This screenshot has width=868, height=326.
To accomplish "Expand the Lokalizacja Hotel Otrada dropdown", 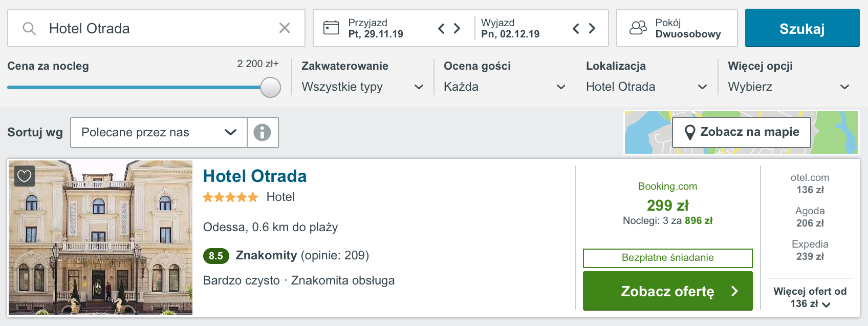I will tap(646, 87).
